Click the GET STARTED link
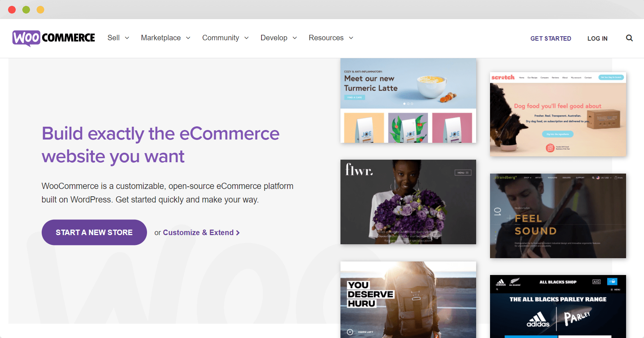The image size is (644, 338). (x=551, y=38)
